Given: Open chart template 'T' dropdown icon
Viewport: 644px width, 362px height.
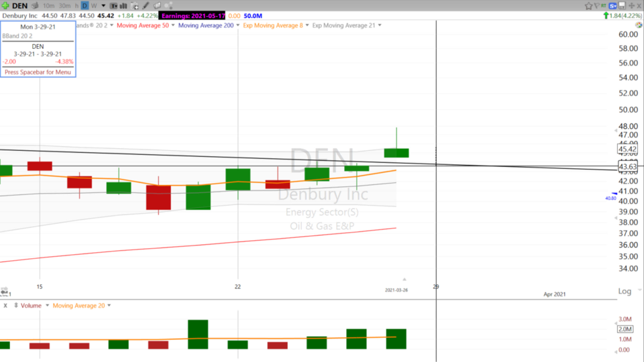Looking at the screenshot, I should tap(113, 6).
